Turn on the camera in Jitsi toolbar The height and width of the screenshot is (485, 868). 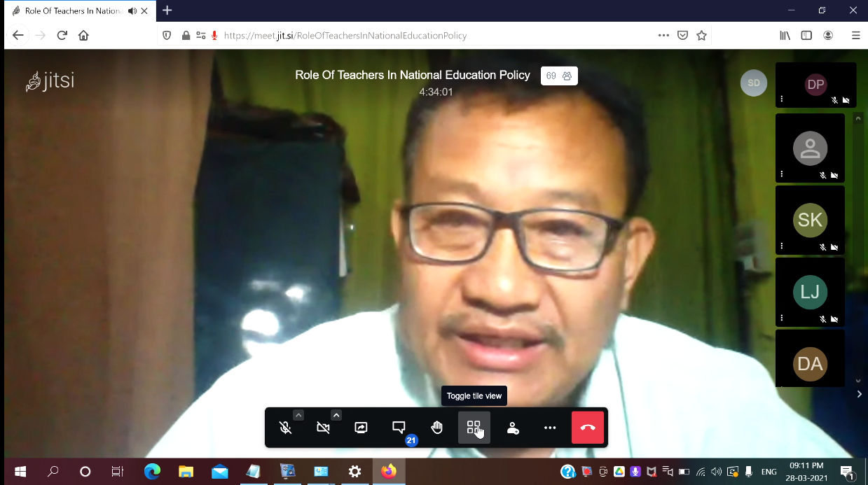tap(323, 428)
